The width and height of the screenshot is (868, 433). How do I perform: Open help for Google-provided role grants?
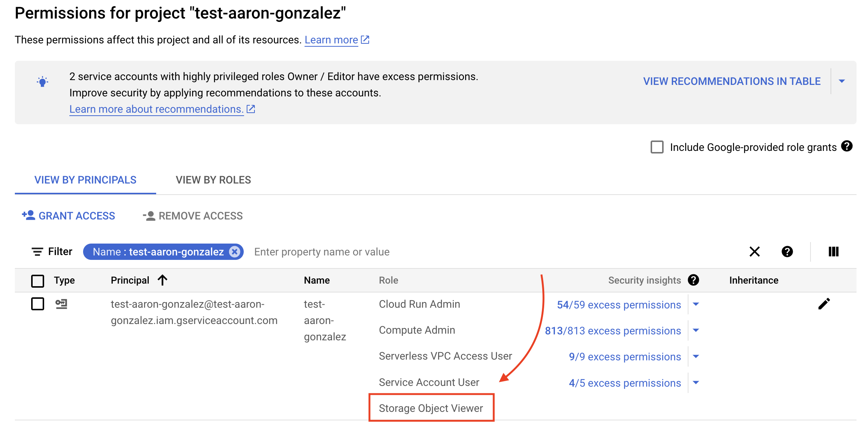click(x=847, y=146)
